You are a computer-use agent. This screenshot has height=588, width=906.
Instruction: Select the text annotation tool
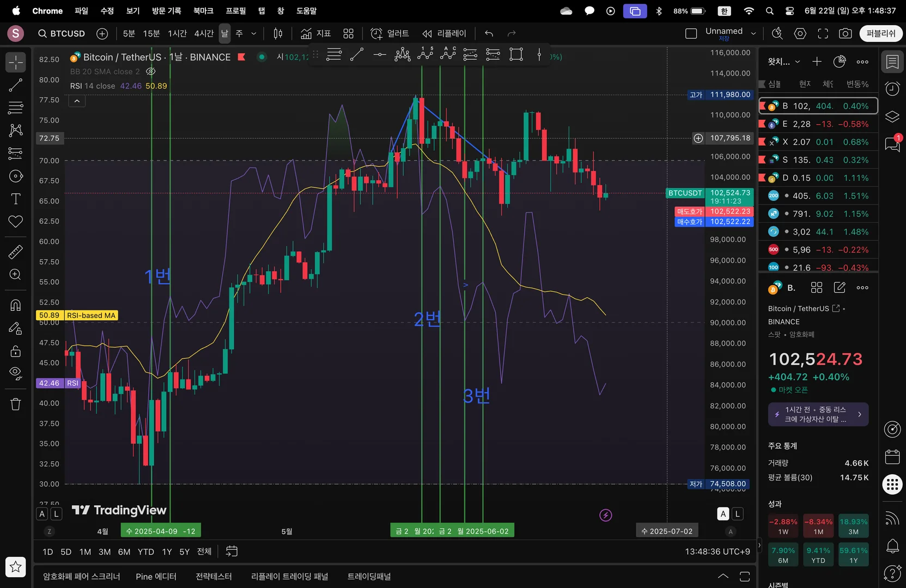pyautogui.click(x=16, y=199)
